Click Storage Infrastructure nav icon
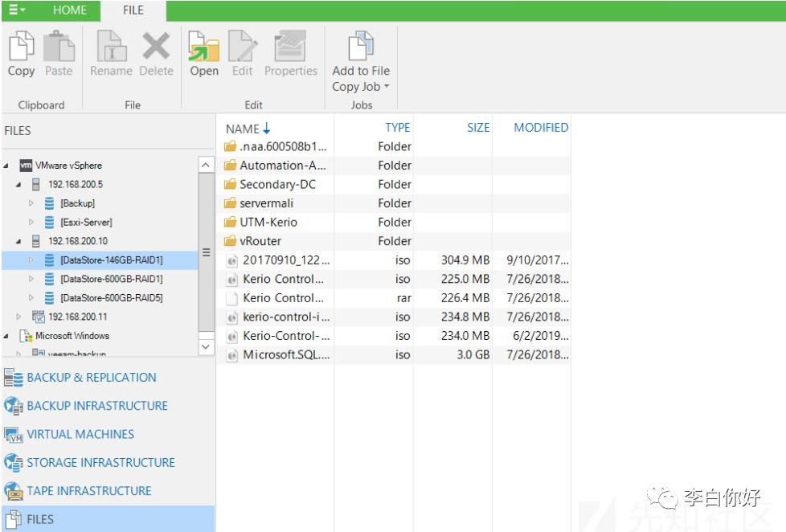The image size is (786, 532). 14,462
